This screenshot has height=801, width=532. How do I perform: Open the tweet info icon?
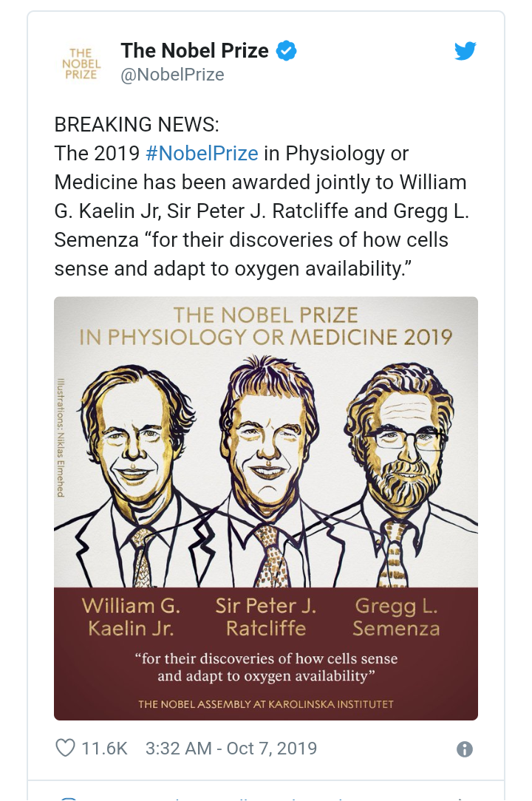(x=464, y=749)
